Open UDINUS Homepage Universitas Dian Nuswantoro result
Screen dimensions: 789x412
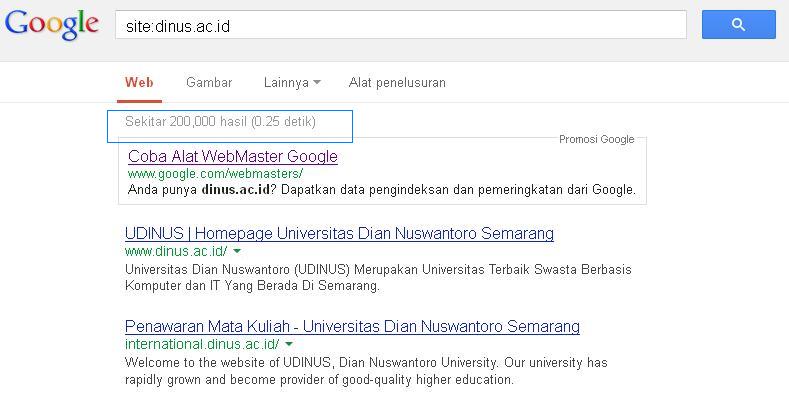[339, 233]
